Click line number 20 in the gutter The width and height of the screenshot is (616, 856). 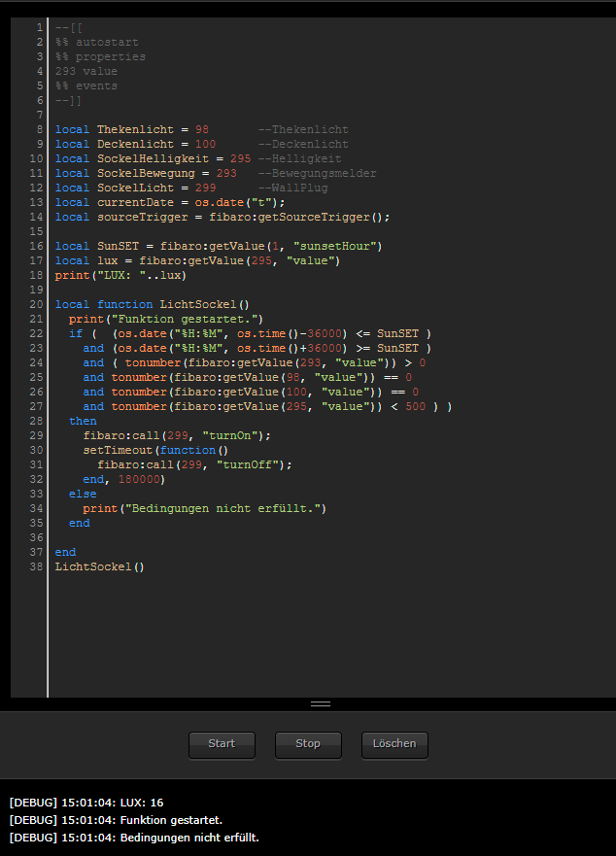(x=36, y=305)
